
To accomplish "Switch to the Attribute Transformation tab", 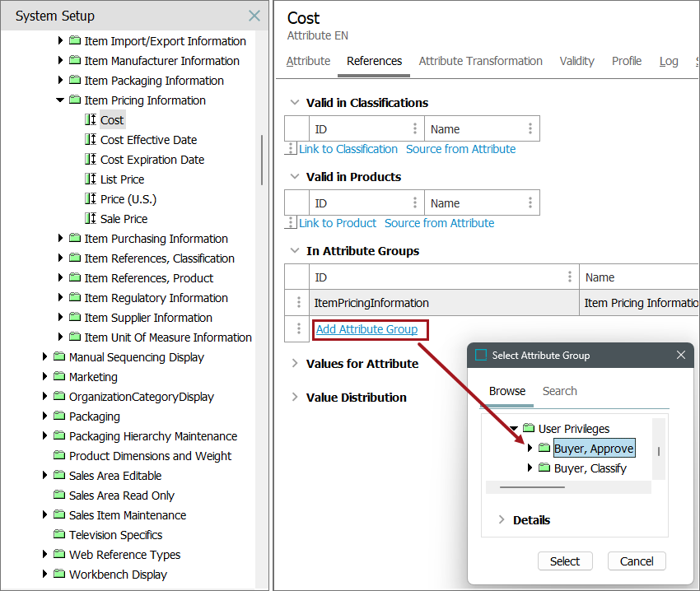I will (x=480, y=61).
